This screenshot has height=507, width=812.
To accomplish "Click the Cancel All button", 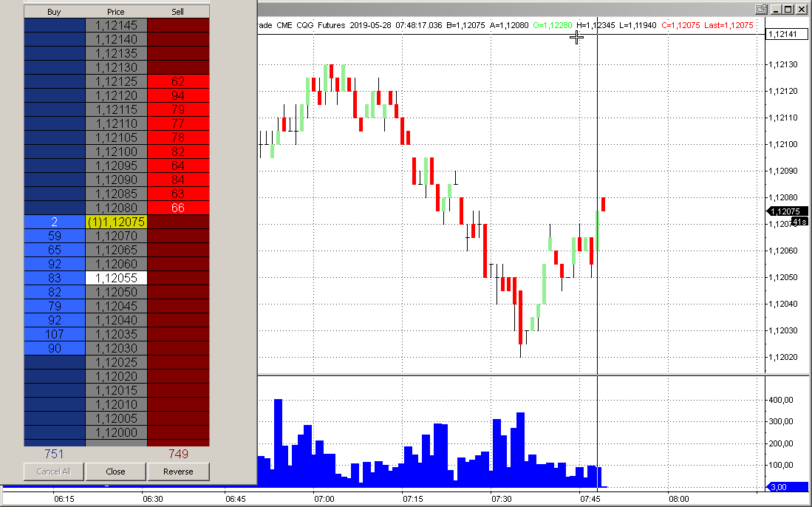I will click(x=54, y=472).
